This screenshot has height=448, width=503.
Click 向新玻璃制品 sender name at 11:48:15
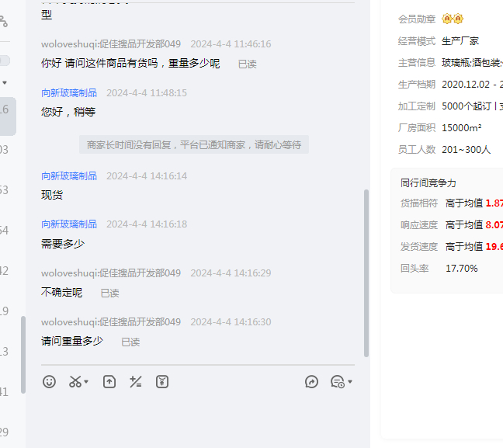click(69, 92)
